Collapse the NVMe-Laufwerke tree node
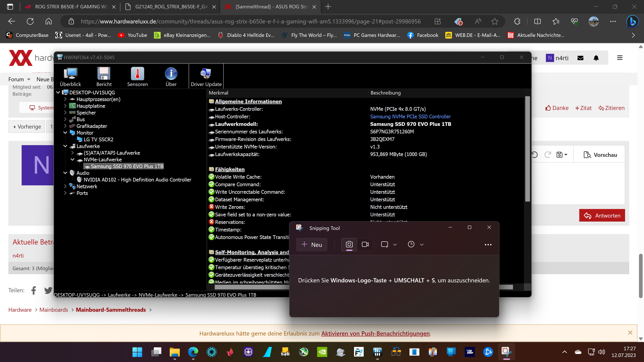644x362 pixels. [x=72, y=159]
